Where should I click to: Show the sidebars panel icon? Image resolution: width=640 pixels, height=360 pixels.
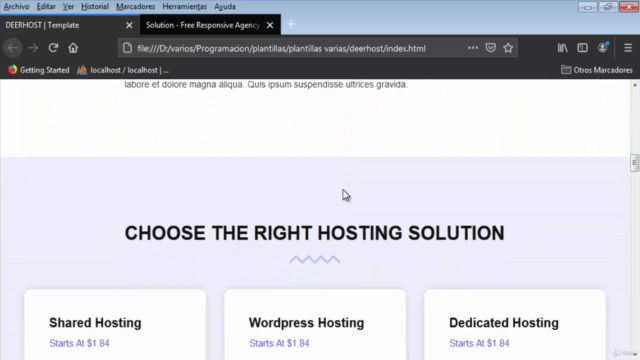[x=582, y=48]
